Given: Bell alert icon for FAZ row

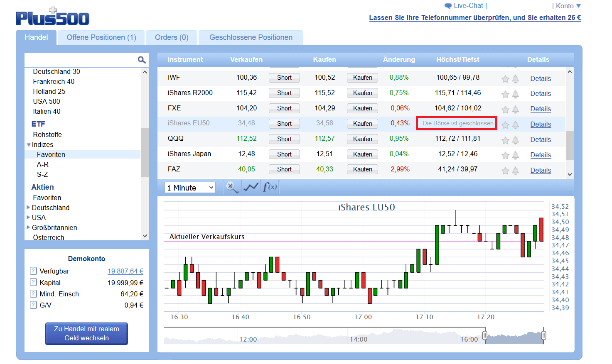Looking at the screenshot, I should click(x=515, y=171).
